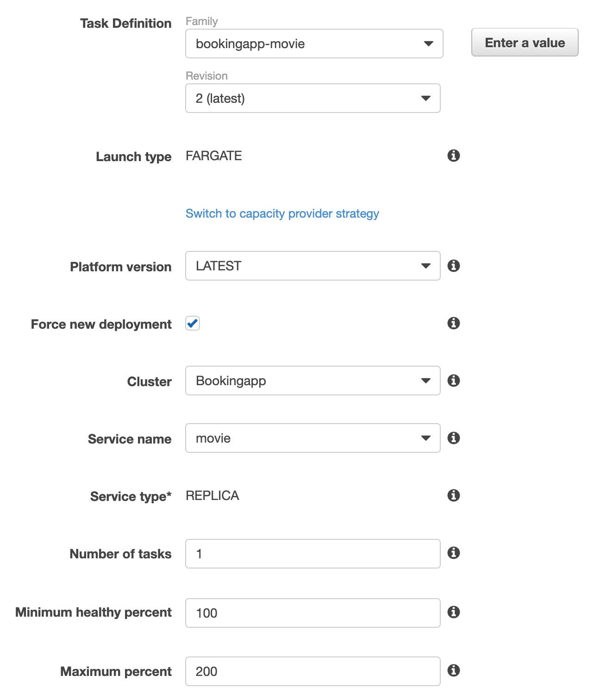Open the Task Definition Family dropdown
This screenshot has width=600, height=700.
point(314,44)
